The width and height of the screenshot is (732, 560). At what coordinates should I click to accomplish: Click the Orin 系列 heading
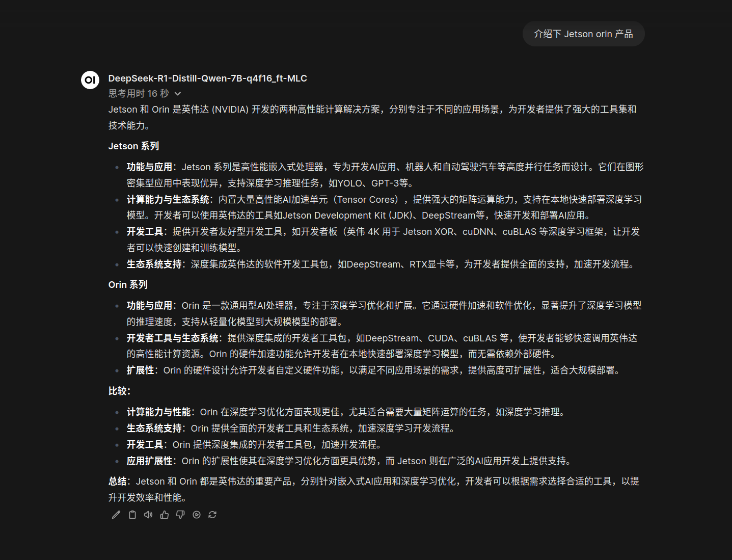coord(128,285)
